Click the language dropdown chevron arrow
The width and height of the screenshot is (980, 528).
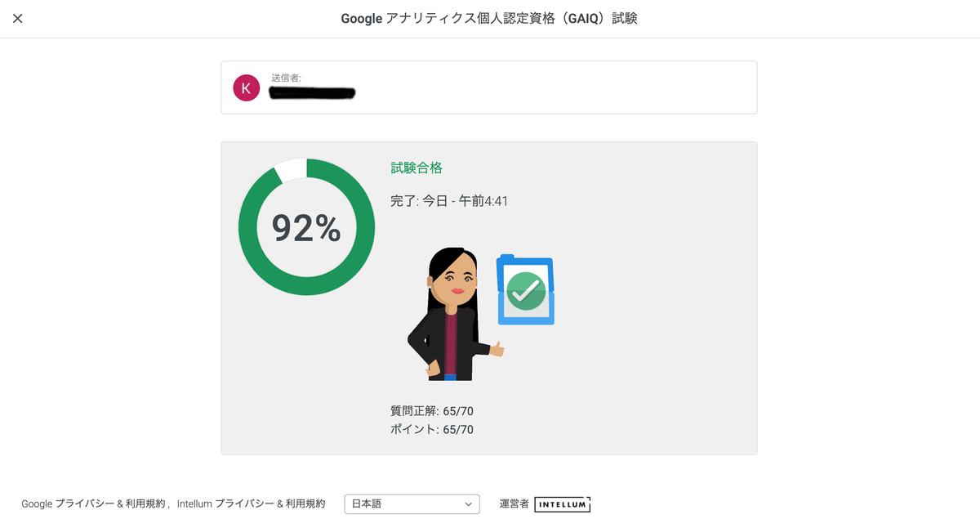pos(469,504)
